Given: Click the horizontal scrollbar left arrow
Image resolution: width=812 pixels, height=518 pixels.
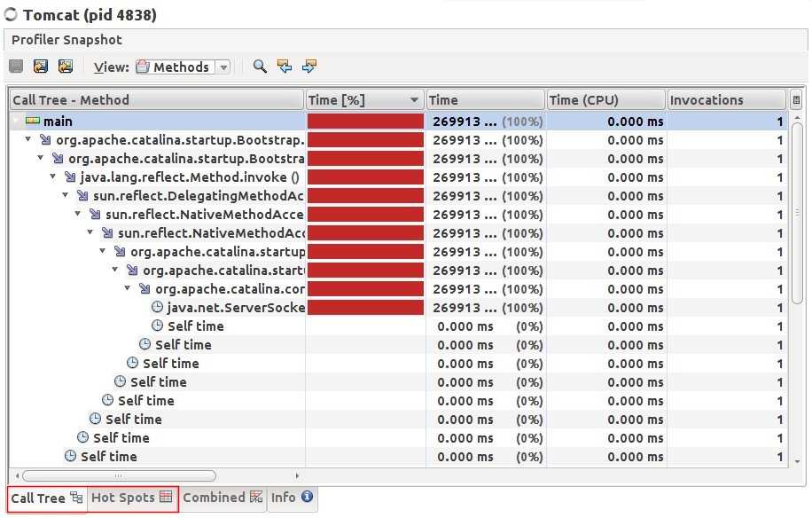Looking at the screenshot, I should tap(17, 475).
